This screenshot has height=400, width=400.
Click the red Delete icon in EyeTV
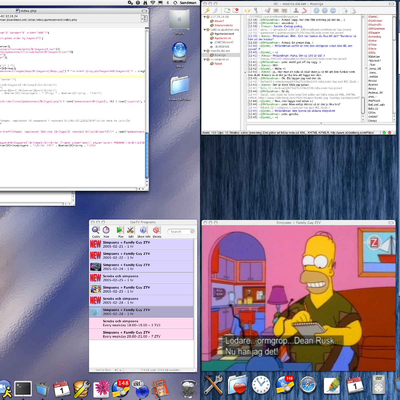[x=156, y=230]
